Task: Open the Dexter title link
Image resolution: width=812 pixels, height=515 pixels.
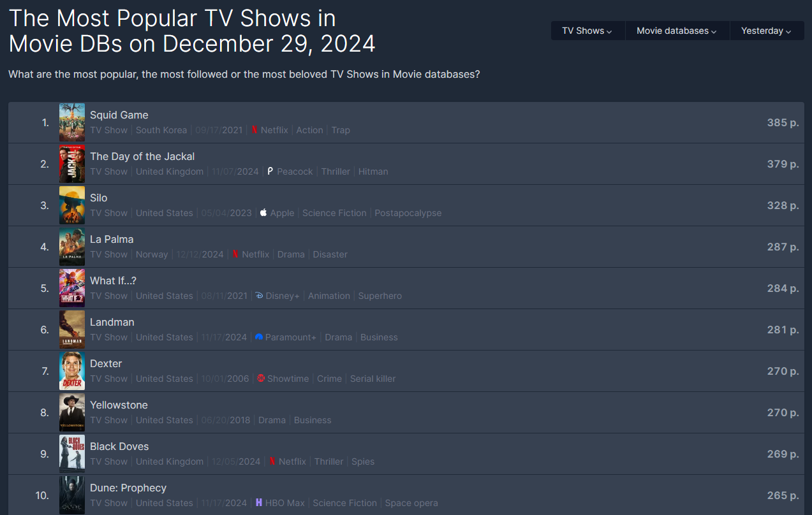Action: [x=106, y=363]
